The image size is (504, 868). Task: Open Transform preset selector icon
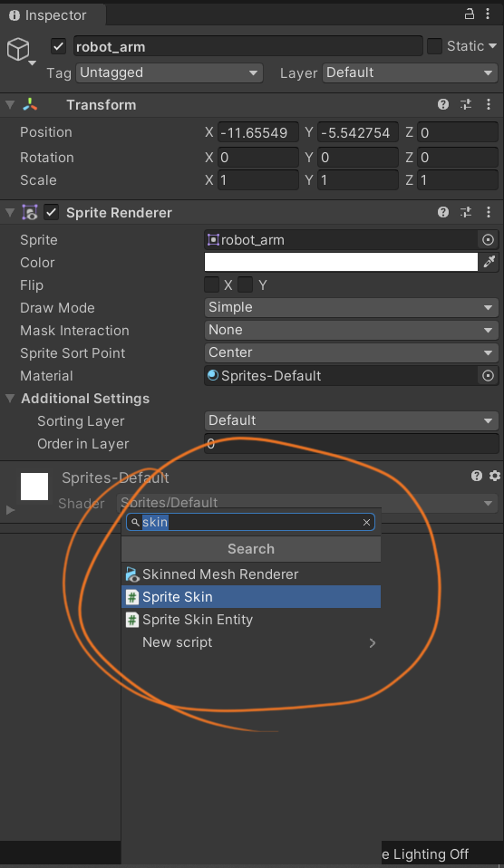point(466,104)
